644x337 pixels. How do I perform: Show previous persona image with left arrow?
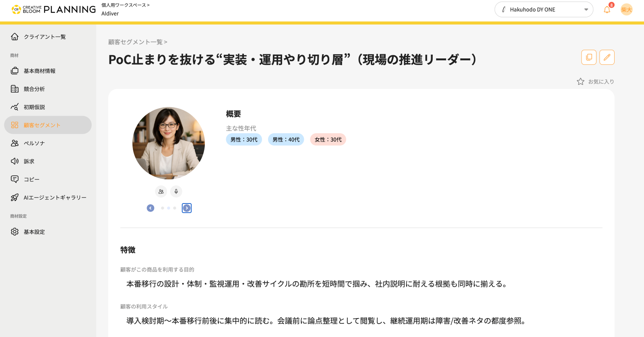point(151,208)
